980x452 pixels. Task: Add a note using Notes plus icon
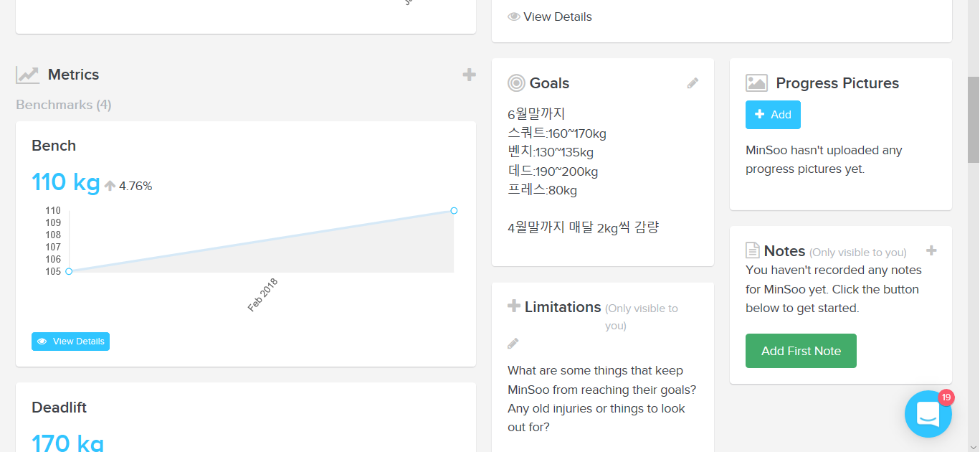[x=931, y=250]
